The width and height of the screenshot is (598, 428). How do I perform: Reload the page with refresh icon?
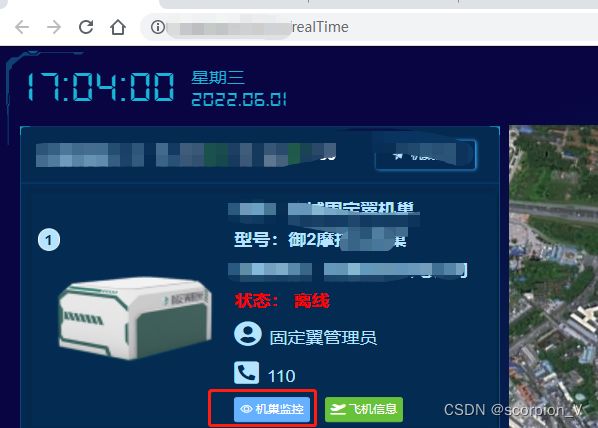point(86,27)
